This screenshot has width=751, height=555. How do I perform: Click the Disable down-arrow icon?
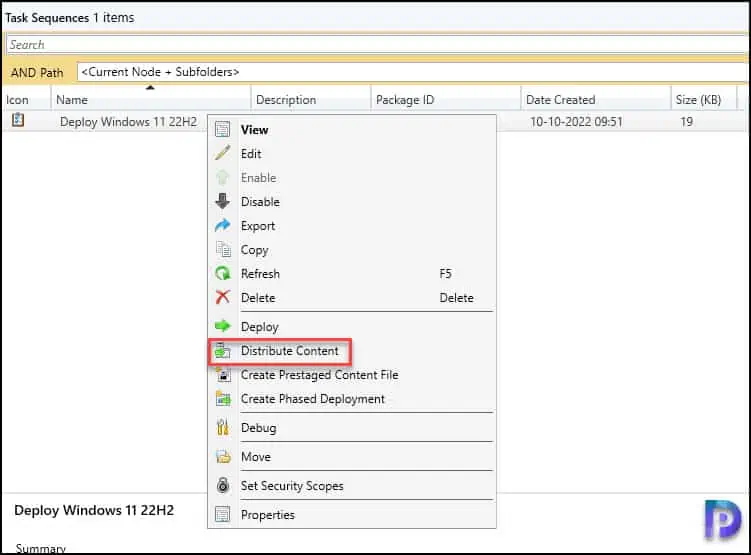point(222,201)
